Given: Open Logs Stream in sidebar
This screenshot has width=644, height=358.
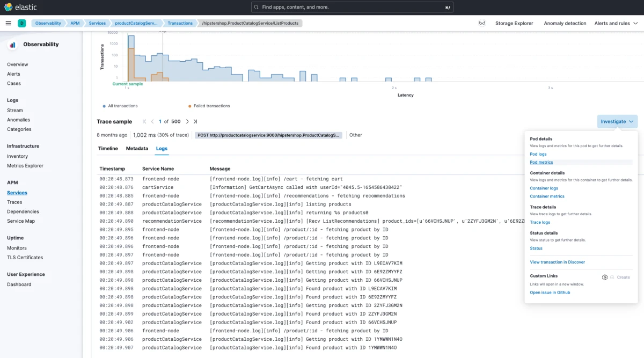Looking at the screenshot, I should click(x=15, y=111).
